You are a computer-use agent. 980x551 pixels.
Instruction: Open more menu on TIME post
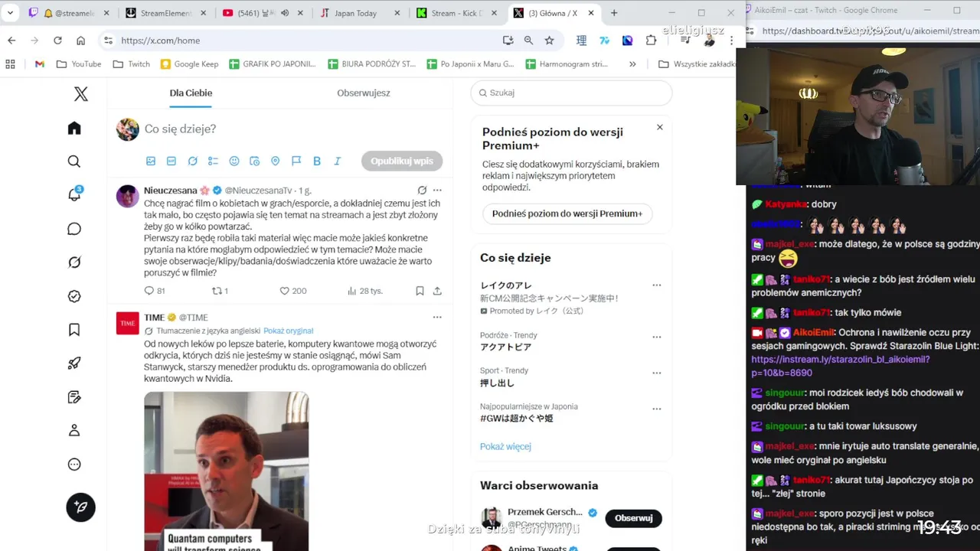coord(437,317)
